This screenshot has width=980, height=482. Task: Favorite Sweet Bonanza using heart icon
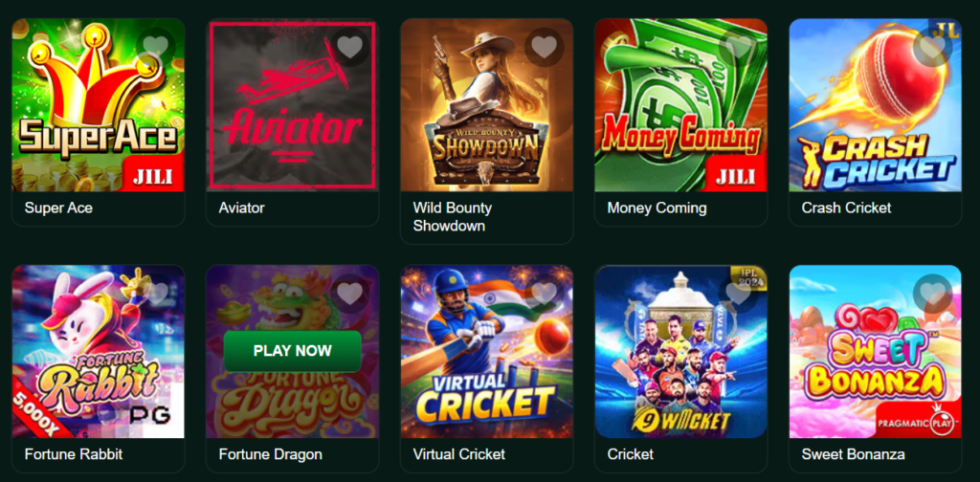pyautogui.click(x=932, y=293)
